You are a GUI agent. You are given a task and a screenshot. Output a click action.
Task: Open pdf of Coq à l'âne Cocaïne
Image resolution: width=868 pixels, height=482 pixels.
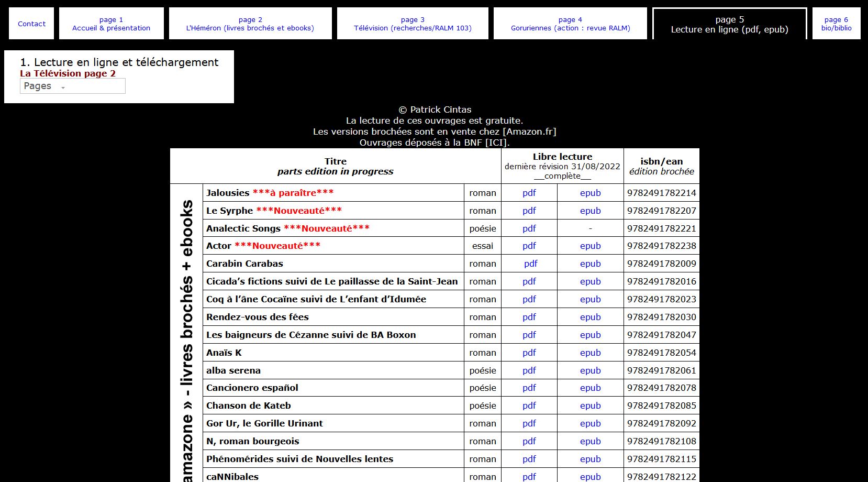coord(529,299)
